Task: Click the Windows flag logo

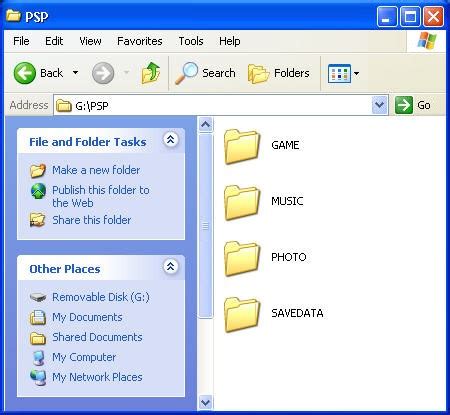Action: point(427,41)
